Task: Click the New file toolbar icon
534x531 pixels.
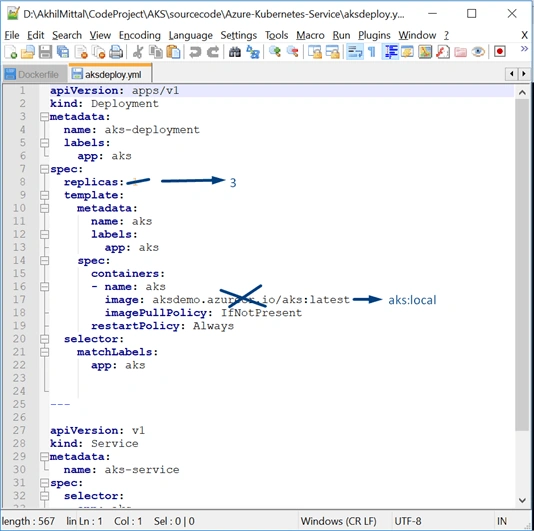Action: tap(10, 52)
